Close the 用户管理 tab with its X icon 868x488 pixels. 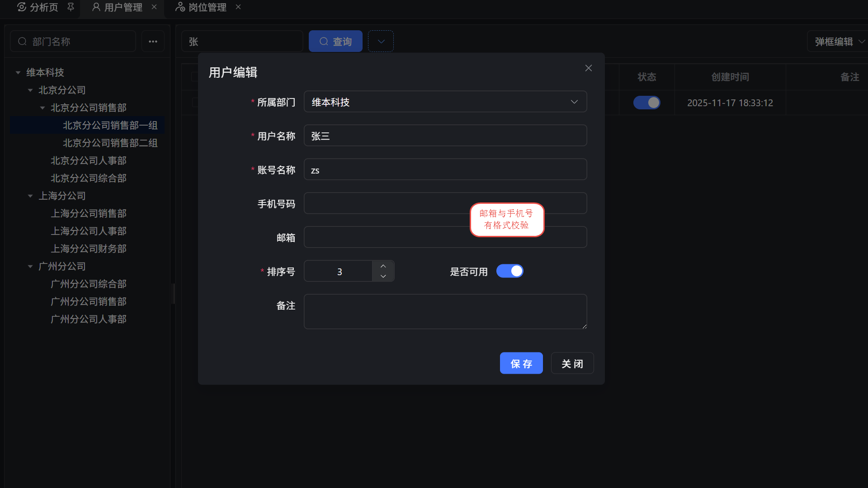point(154,7)
